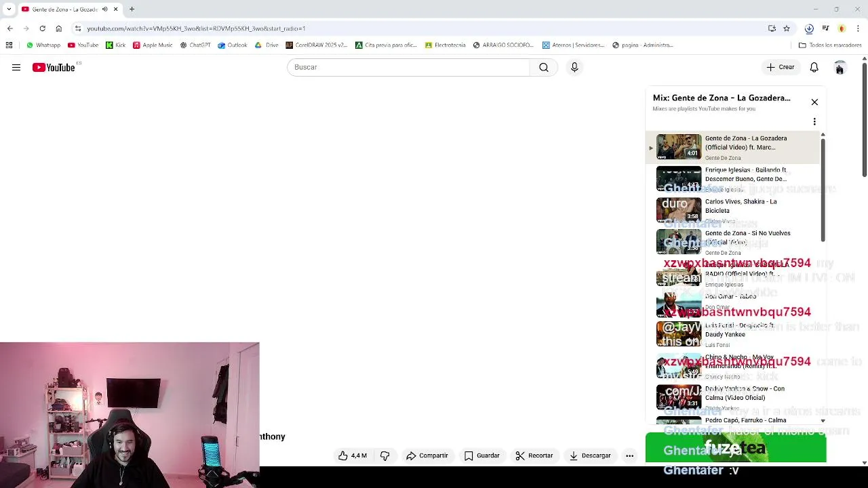Open the ARRAIGO SOCIOFO... bookmark

504,45
